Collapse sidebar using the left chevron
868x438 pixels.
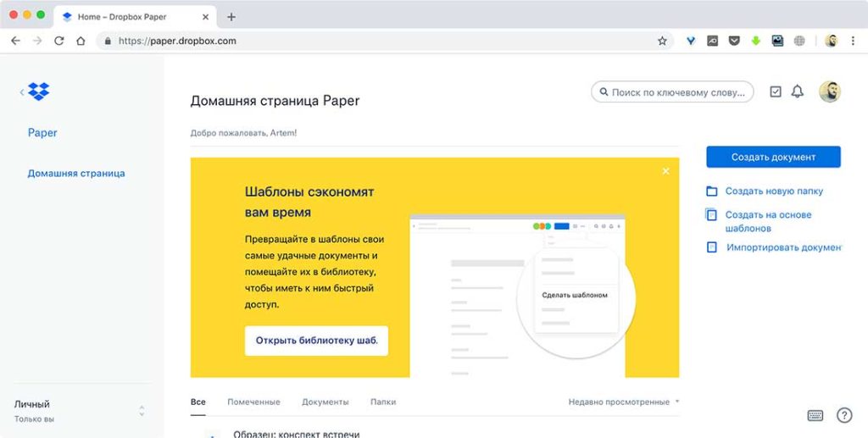pos(21,91)
